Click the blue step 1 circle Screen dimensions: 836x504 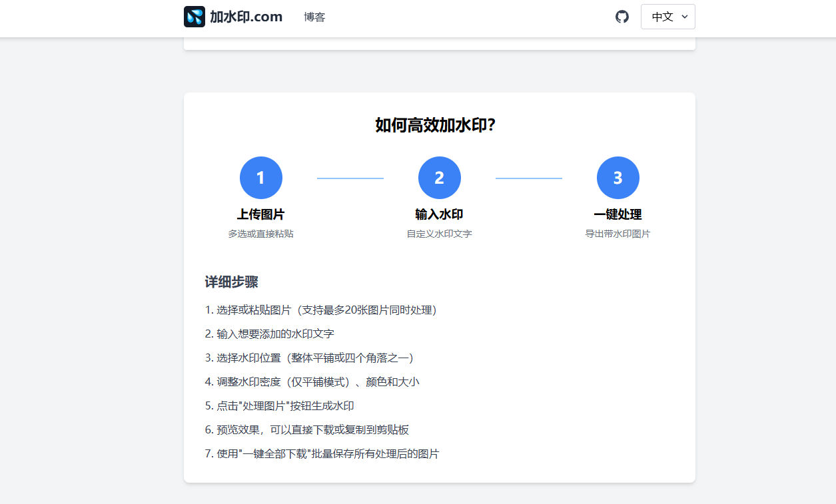click(x=261, y=178)
